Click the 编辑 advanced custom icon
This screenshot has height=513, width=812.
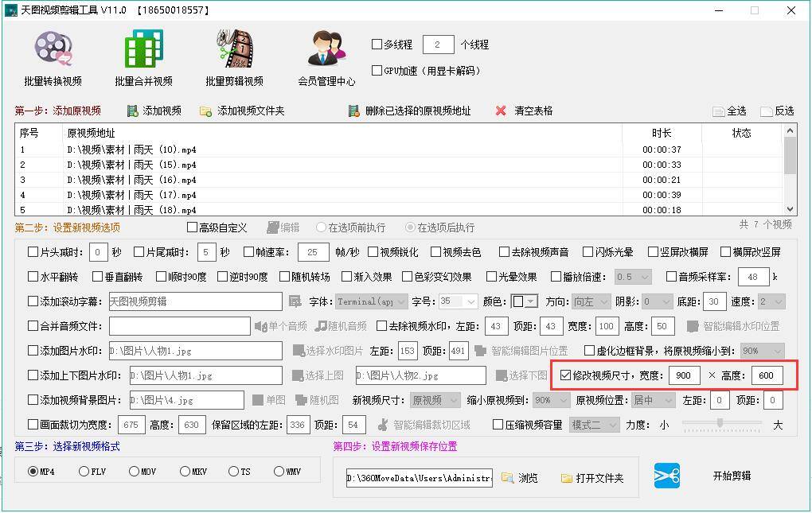point(272,227)
